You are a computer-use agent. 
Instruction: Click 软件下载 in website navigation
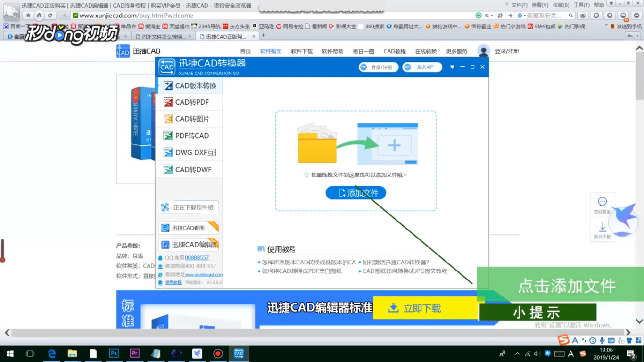302,51
